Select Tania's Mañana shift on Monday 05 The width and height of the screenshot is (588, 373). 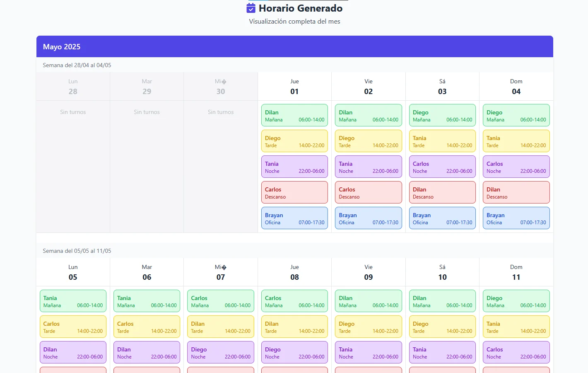[x=73, y=301]
